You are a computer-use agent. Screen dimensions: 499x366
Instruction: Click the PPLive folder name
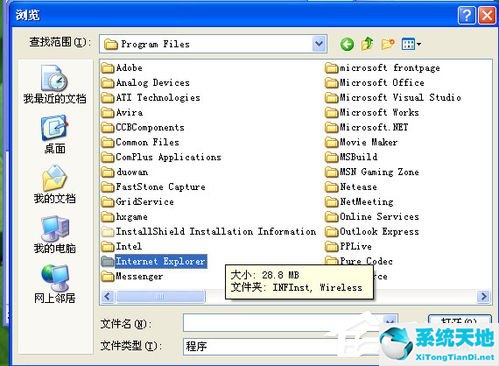356,246
